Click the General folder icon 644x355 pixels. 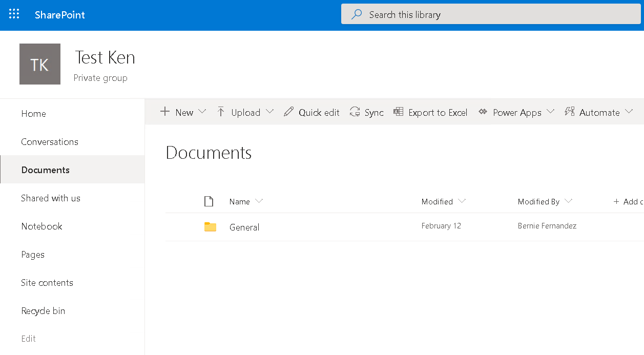pyautogui.click(x=210, y=227)
